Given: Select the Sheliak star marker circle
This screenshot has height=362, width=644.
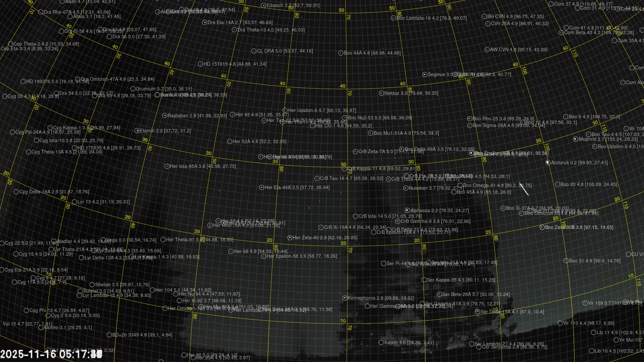Looking at the screenshot, I should (x=92, y=285).
